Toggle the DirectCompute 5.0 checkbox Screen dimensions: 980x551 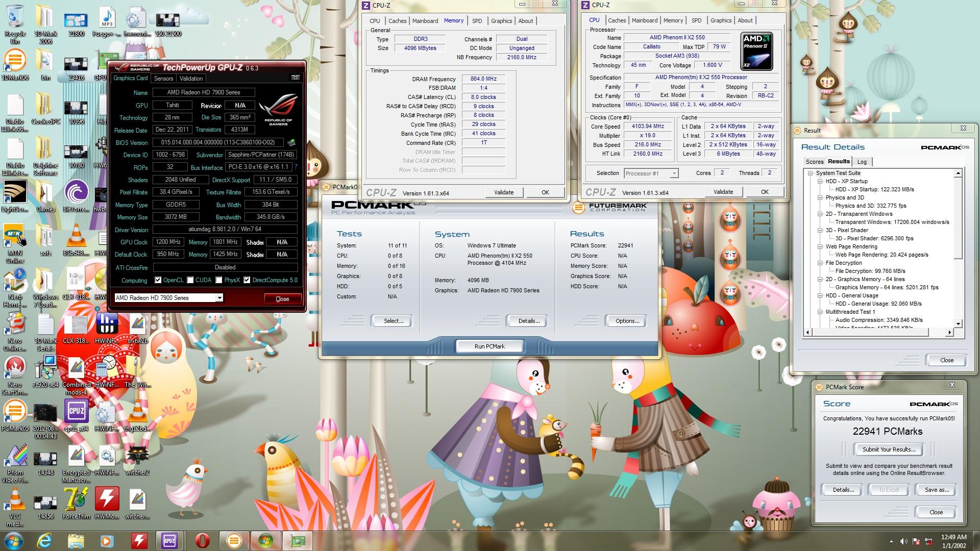pos(247,280)
